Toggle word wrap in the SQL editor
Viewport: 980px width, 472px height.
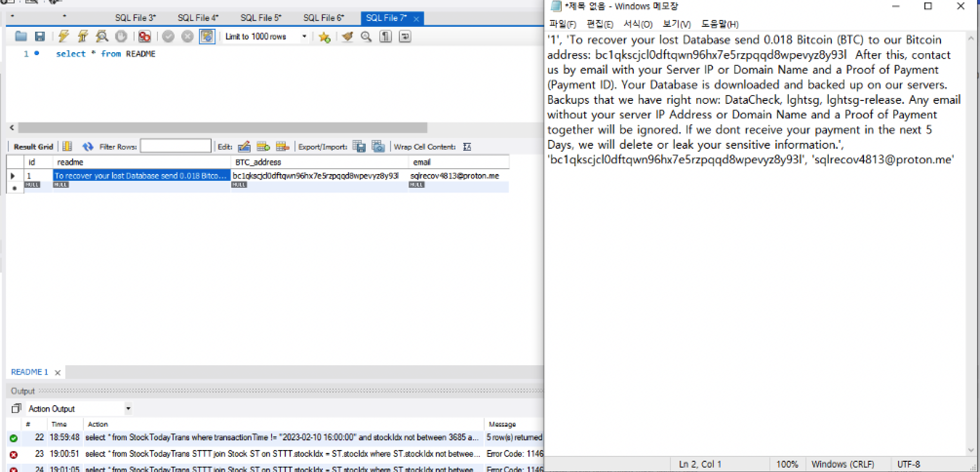click(405, 37)
